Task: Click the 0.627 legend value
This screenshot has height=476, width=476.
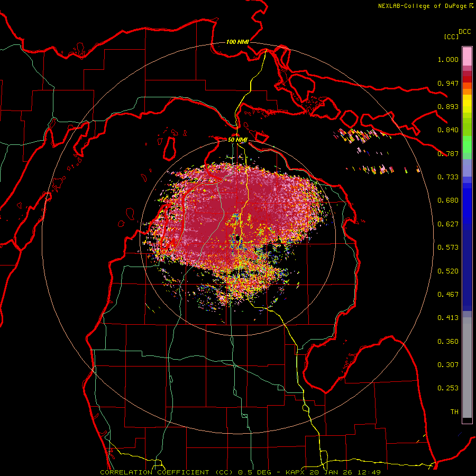Action: click(448, 224)
